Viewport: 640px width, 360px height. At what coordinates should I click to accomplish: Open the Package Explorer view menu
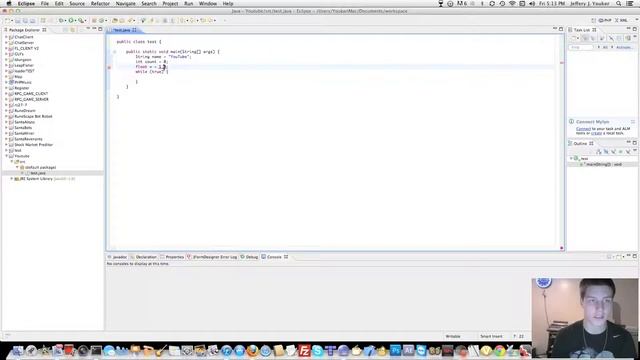point(87,29)
